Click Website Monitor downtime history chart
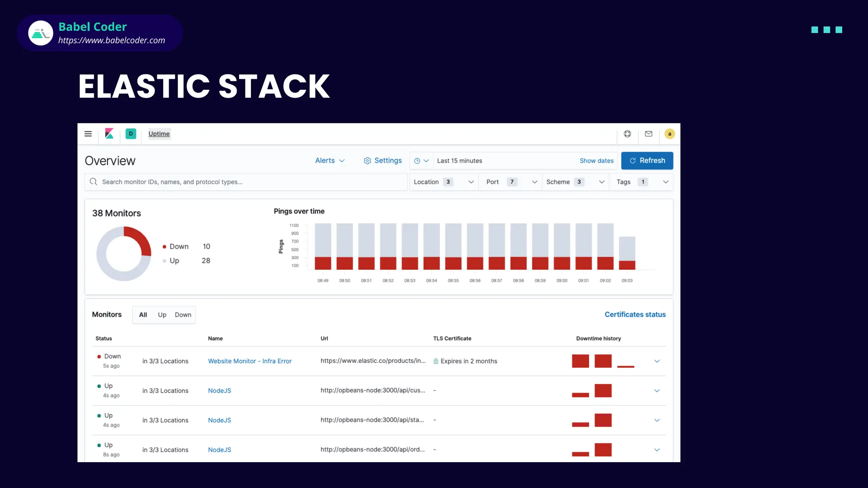 pyautogui.click(x=603, y=361)
